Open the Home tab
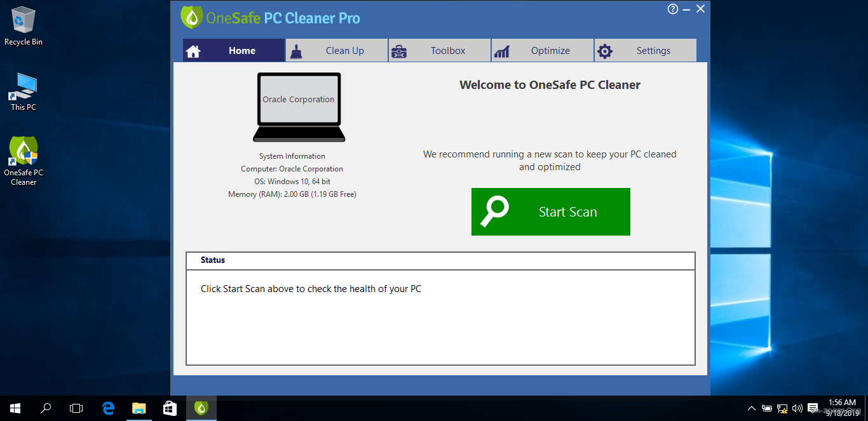 pyautogui.click(x=234, y=51)
